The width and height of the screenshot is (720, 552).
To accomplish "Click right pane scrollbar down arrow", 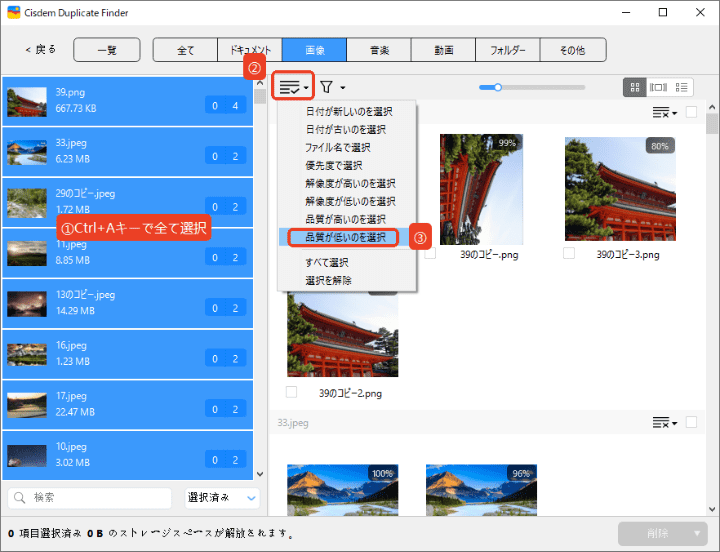I will (712, 509).
